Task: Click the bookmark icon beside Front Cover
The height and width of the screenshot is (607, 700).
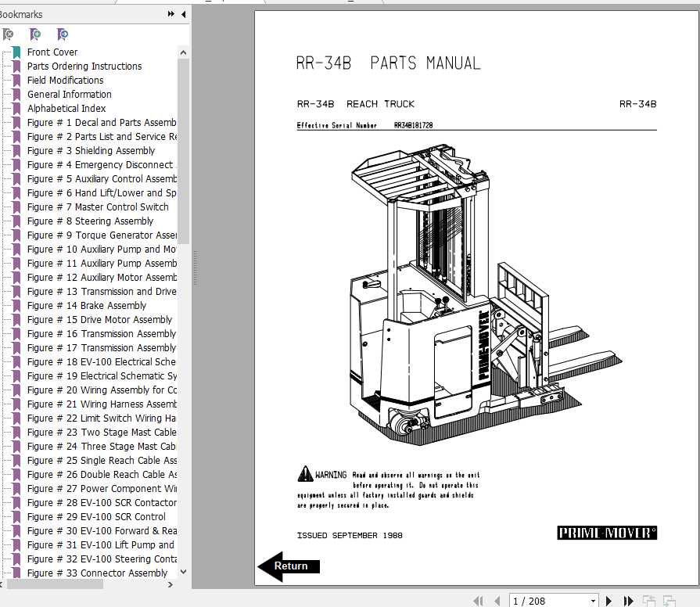Action: [16, 52]
